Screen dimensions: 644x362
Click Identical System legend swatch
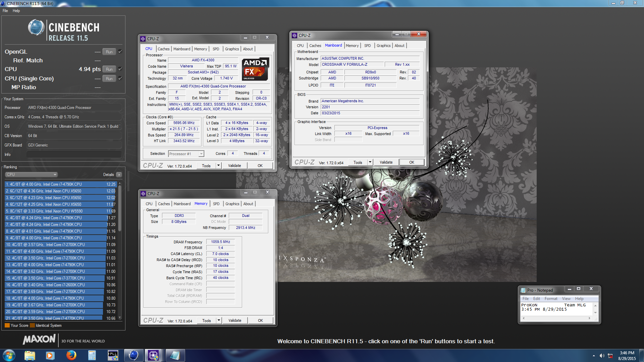(x=32, y=325)
